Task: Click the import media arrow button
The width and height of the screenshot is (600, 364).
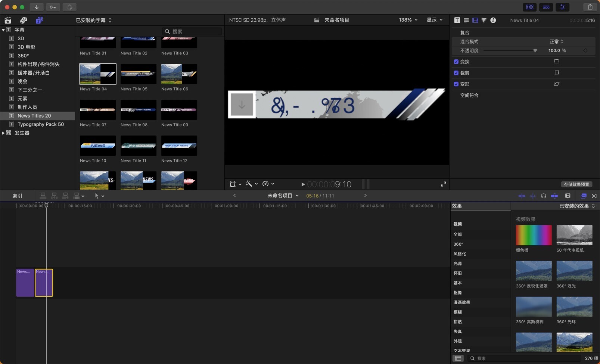Action: point(37,7)
